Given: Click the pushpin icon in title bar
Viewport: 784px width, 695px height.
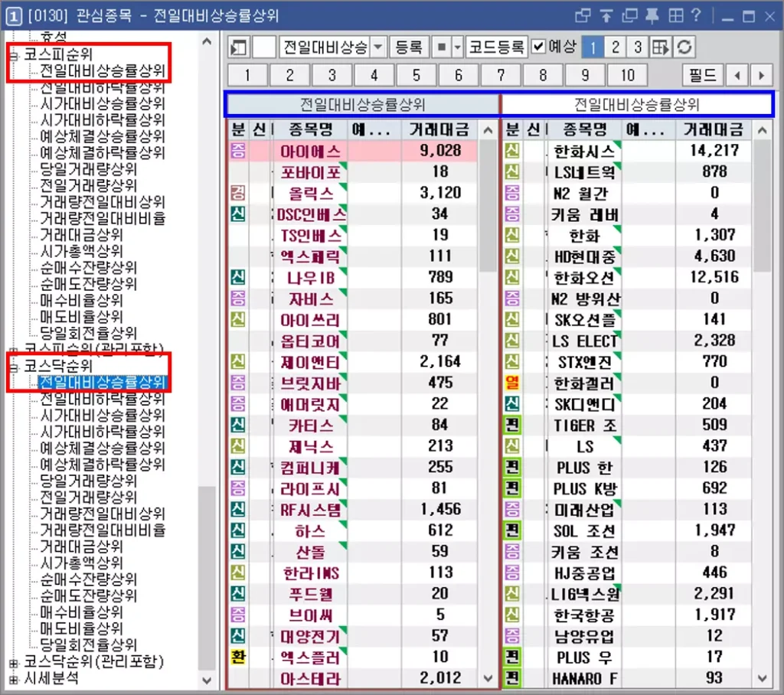Looking at the screenshot, I should (652, 16).
